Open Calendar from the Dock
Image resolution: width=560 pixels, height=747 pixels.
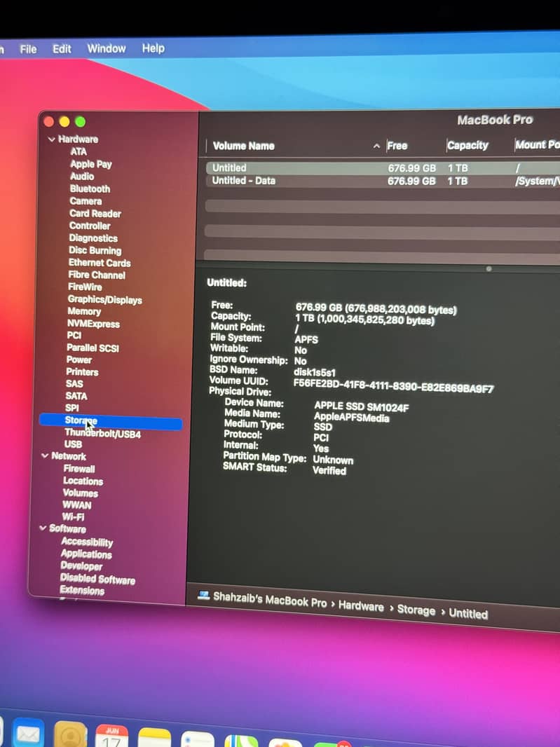(111, 736)
